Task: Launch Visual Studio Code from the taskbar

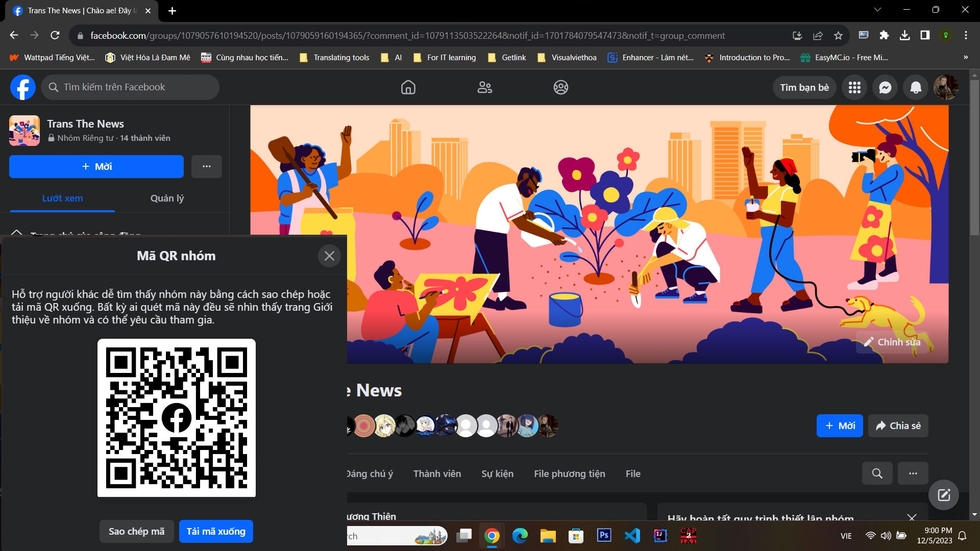Action: (x=632, y=536)
